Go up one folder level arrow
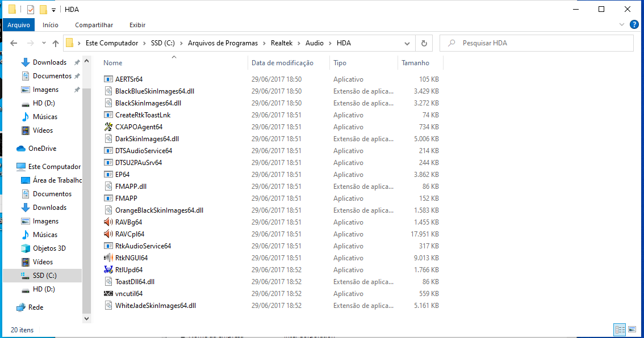 tap(56, 43)
